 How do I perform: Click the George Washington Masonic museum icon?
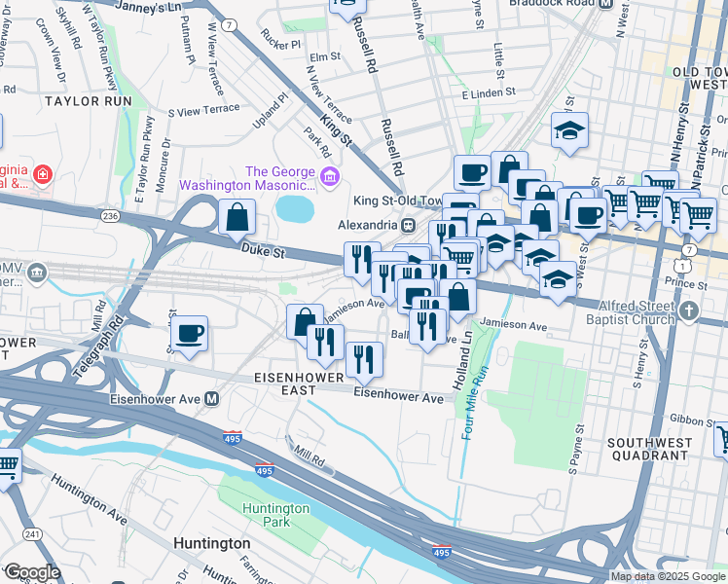[x=330, y=177]
